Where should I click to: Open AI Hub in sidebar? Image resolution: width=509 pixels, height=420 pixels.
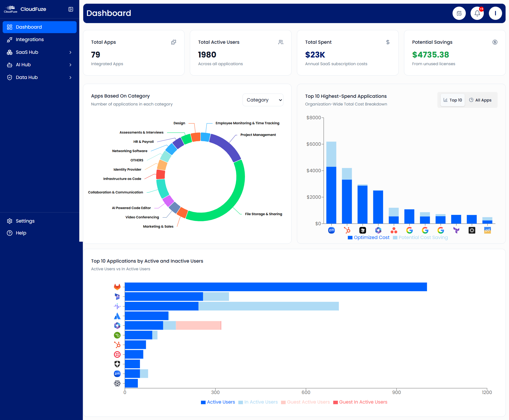tap(40, 65)
